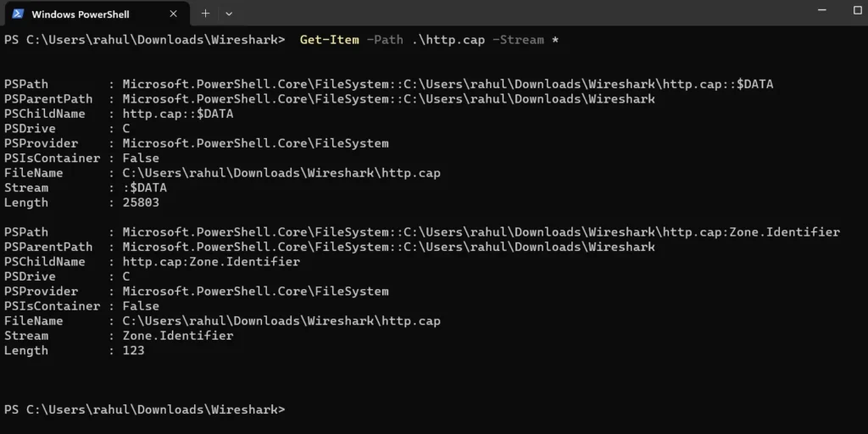Close the Windows PowerShell tab
Image resolution: width=868 pixels, height=434 pixels.
[x=173, y=14]
